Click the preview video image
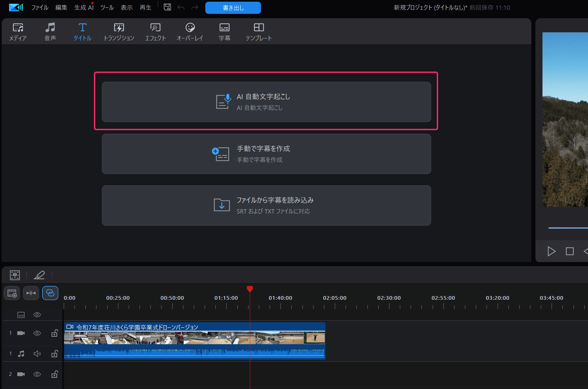This screenshot has height=389, width=588. [x=565, y=120]
